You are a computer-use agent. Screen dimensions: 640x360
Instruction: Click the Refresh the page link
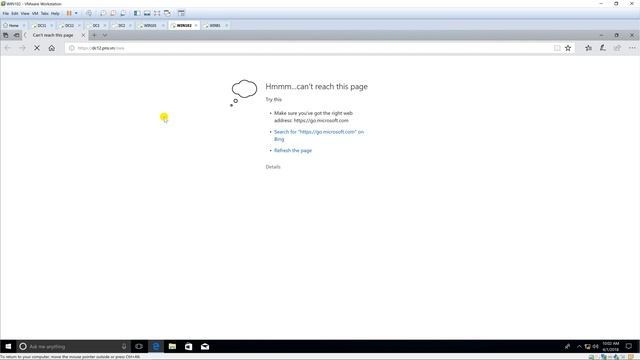tap(293, 151)
